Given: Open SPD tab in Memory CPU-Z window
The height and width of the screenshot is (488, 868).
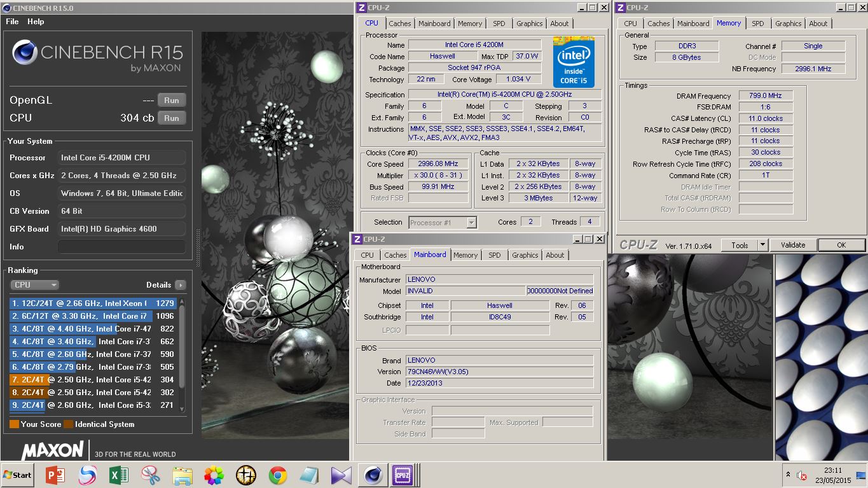Looking at the screenshot, I should (758, 24).
